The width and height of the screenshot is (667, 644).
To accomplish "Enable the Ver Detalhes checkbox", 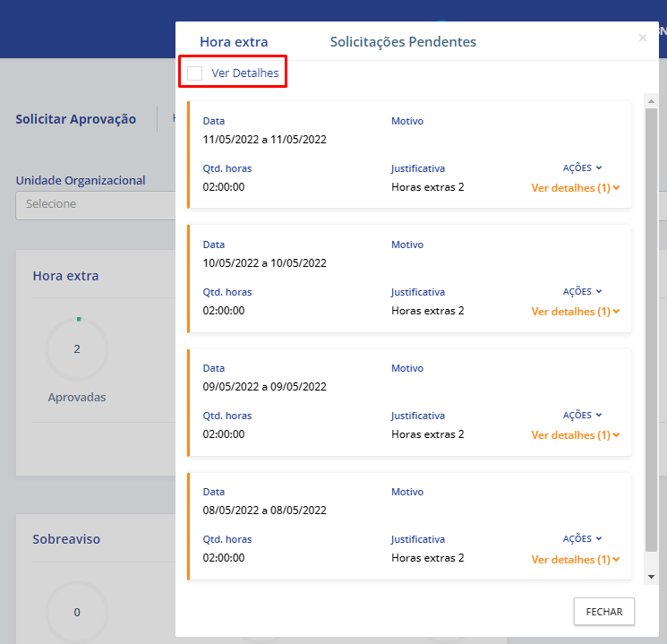I will [194, 73].
